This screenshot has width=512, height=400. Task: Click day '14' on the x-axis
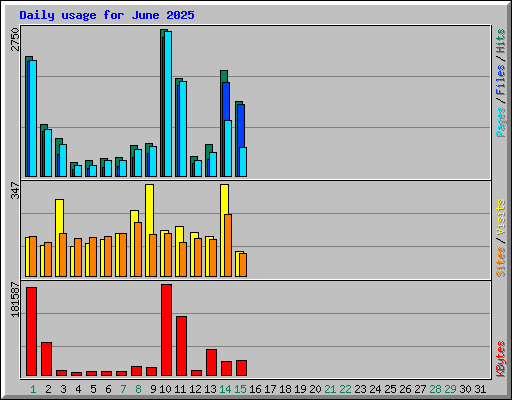point(225,389)
